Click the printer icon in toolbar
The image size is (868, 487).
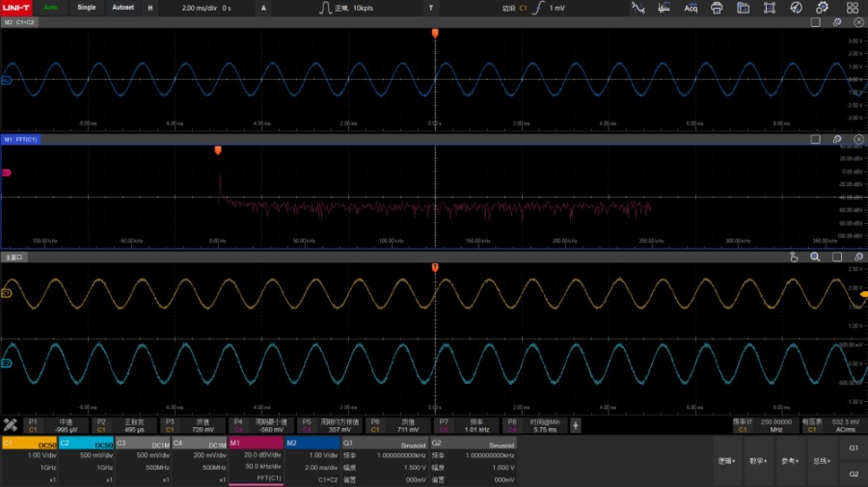point(717,8)
